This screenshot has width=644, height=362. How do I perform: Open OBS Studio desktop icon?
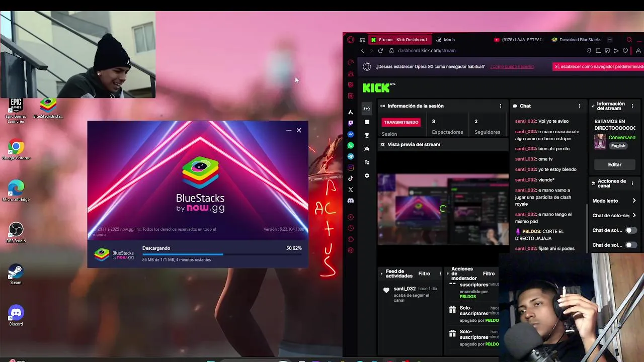coord(16,233)
